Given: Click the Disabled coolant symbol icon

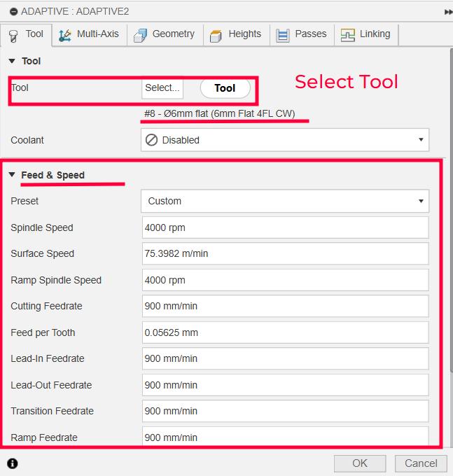Looking at the screenshot, I should pos(151,140).
